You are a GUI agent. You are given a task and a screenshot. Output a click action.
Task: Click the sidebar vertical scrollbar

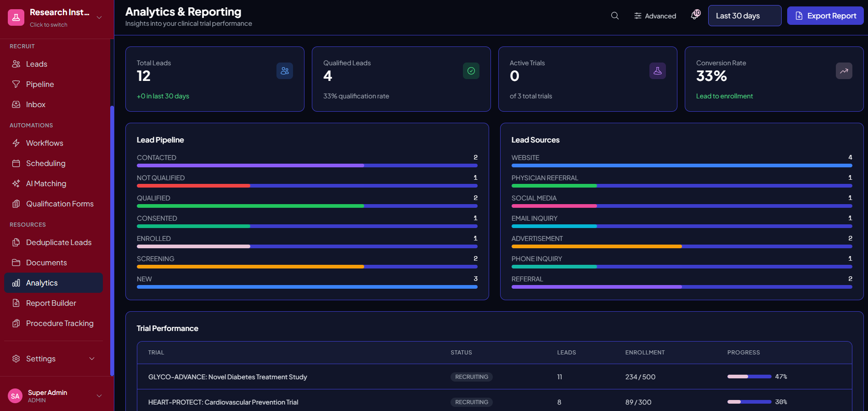pos(112,241)
